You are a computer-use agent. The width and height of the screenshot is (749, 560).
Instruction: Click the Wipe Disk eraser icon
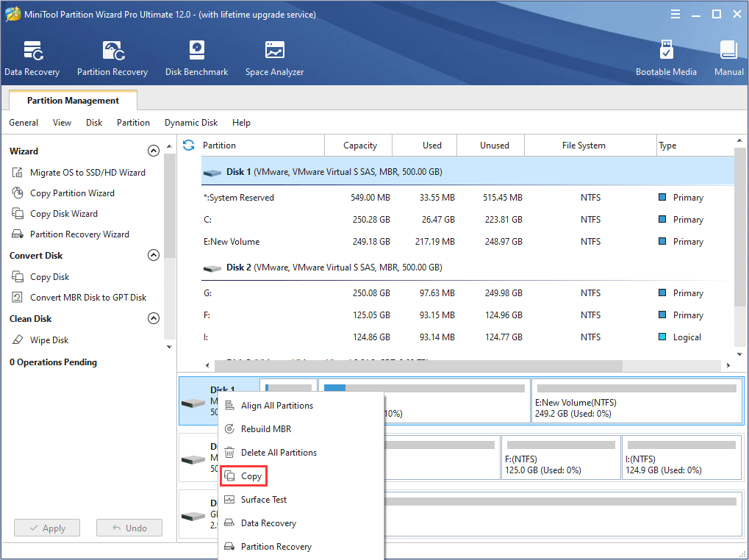[17, 340]
